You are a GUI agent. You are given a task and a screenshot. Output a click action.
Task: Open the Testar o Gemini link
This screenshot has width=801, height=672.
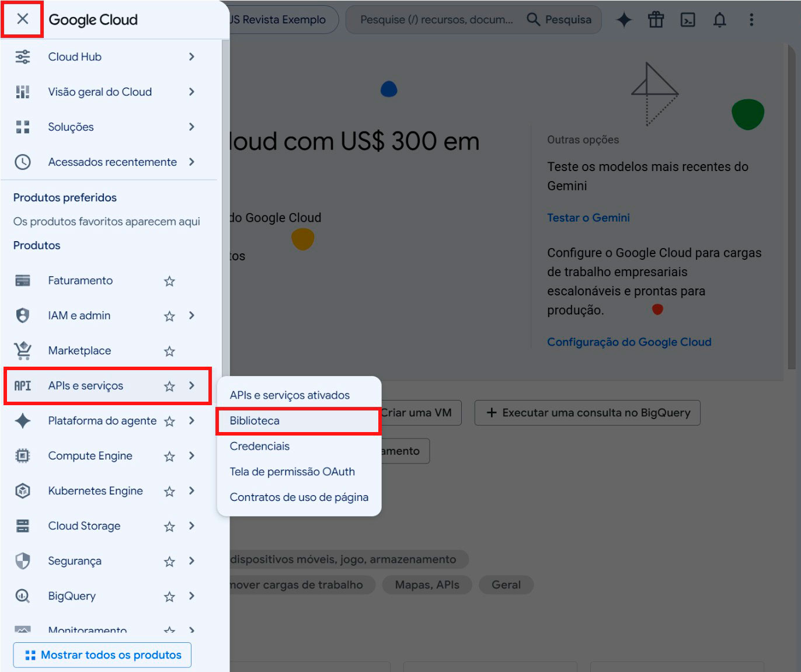(x=588, y=218)
